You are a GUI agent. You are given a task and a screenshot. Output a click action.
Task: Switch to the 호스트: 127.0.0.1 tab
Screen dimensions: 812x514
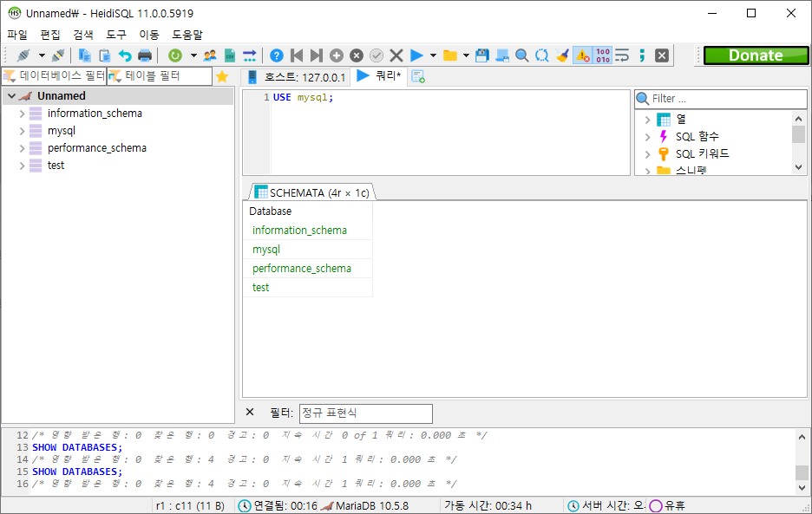[296, 77]
